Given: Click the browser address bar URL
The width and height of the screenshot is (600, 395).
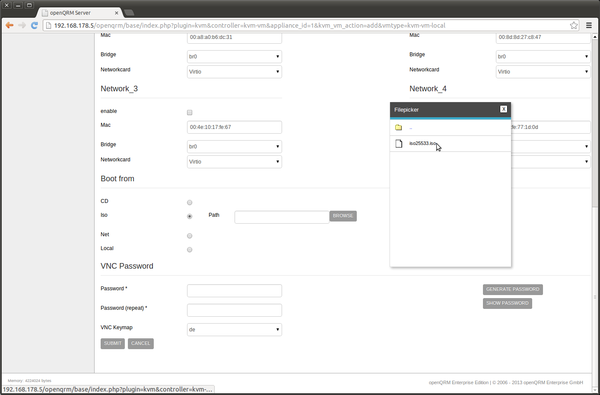Looking at the screenshot, I should [x=250, y=26].
